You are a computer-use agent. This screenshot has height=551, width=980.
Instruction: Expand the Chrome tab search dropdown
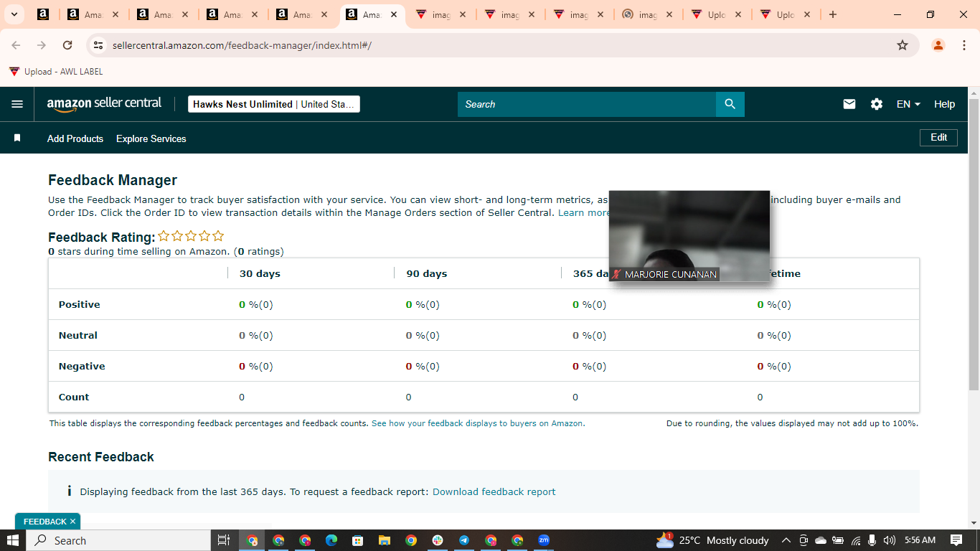click(x=14, y=14)
